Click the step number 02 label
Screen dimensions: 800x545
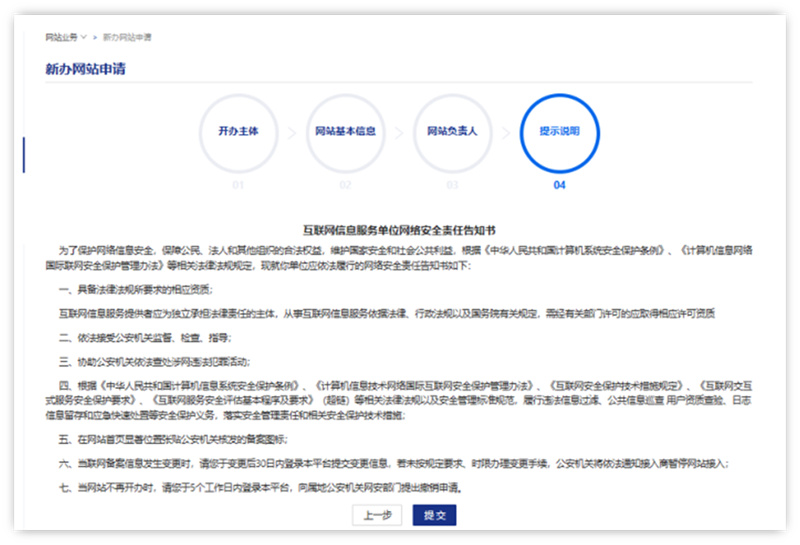coord(345,185)
